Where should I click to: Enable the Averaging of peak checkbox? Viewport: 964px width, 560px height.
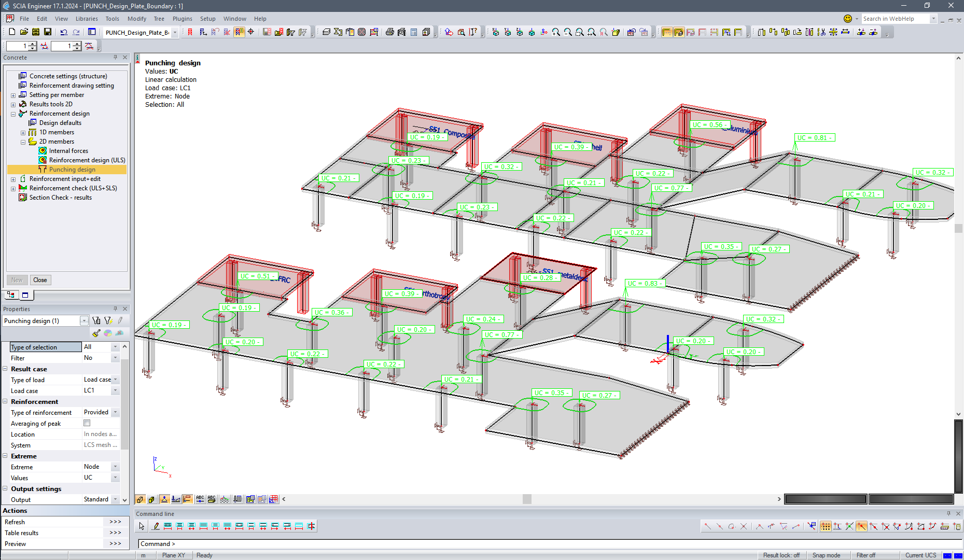87,423
